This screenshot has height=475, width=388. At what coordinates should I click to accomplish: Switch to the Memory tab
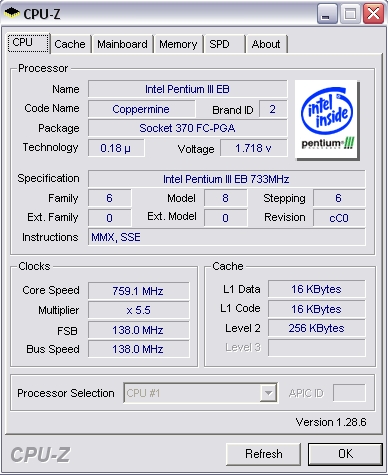tap(178, 44)
